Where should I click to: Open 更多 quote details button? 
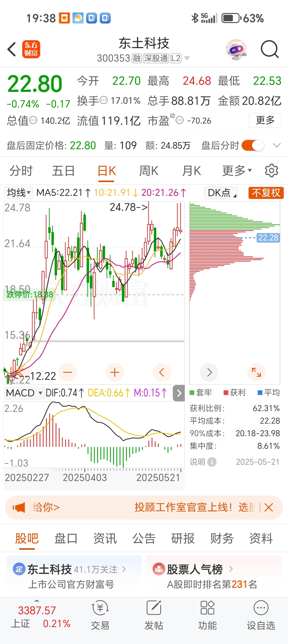[265, 120]
